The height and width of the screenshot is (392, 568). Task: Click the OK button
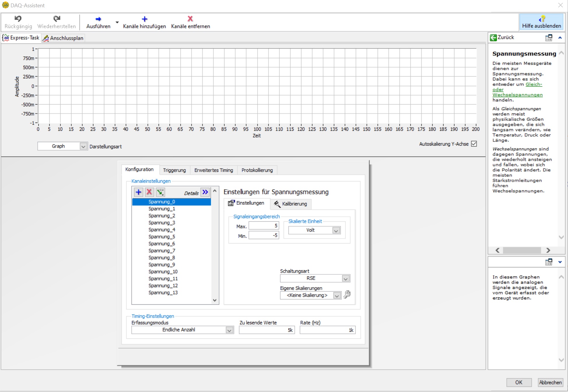(x=519, y=382)
